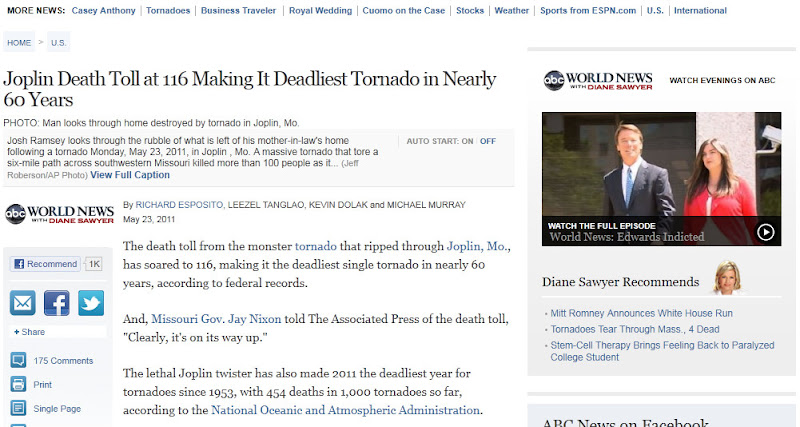800x427 pixels.
Task: Share article via email icon
Action: pyautogui.click(x=22, y=303)
